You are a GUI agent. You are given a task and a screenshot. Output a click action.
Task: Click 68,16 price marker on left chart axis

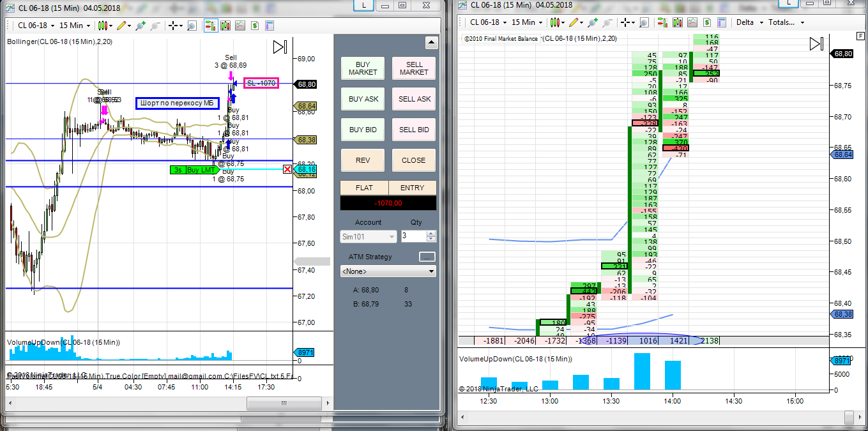click(x=305, y=170)
